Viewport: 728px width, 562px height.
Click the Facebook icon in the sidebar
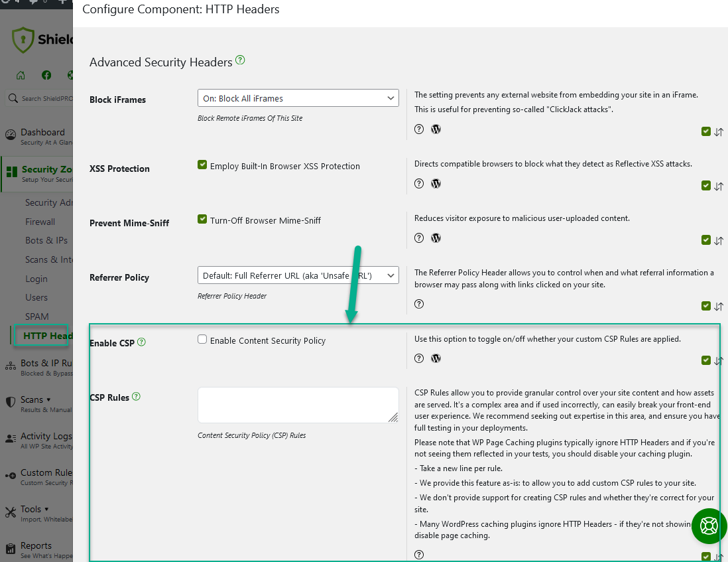[x=46, y=75]
